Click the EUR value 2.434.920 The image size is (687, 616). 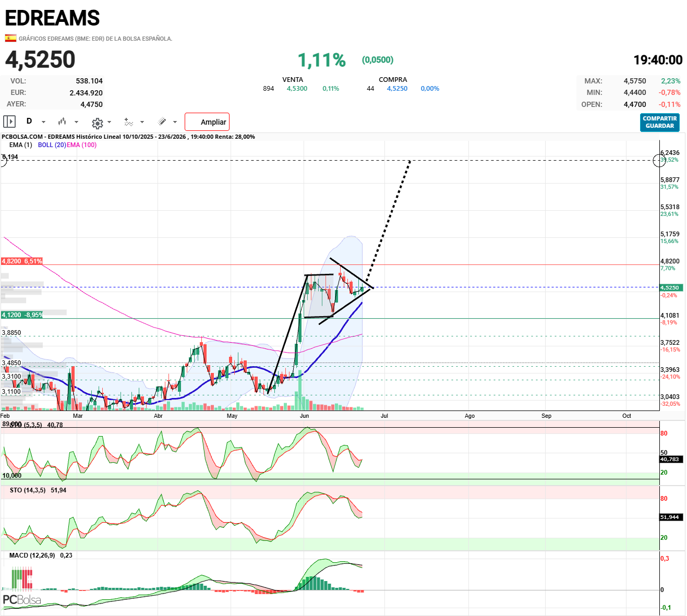(86, 93)
